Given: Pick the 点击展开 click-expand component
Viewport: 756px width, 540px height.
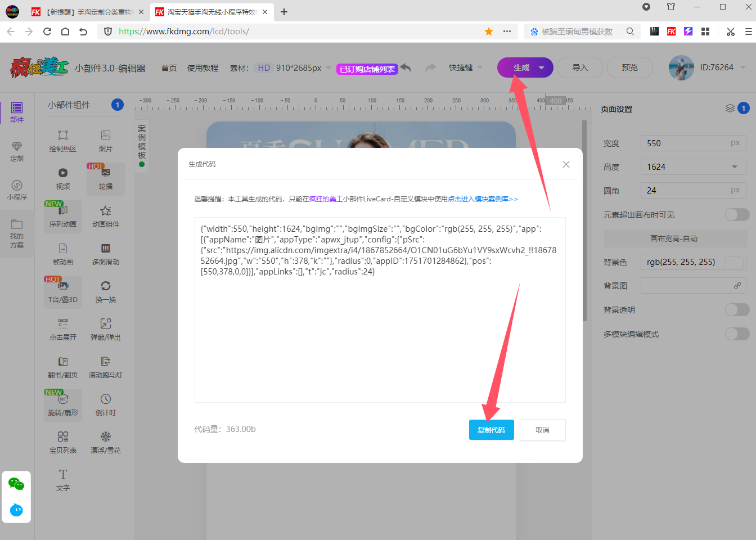Looking at the screenshot, I should tap(63, 330).
